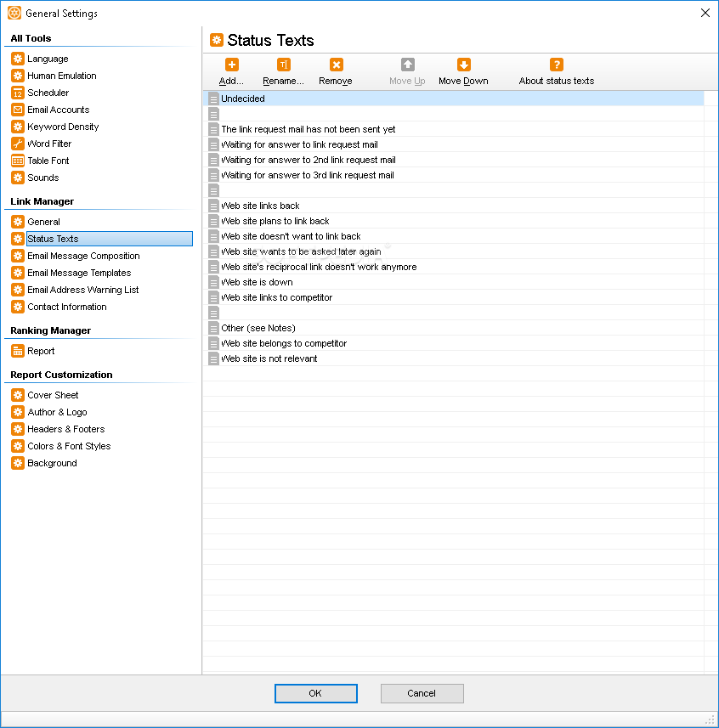Select 'Web site links to competitor'

(x=453, y=297)
